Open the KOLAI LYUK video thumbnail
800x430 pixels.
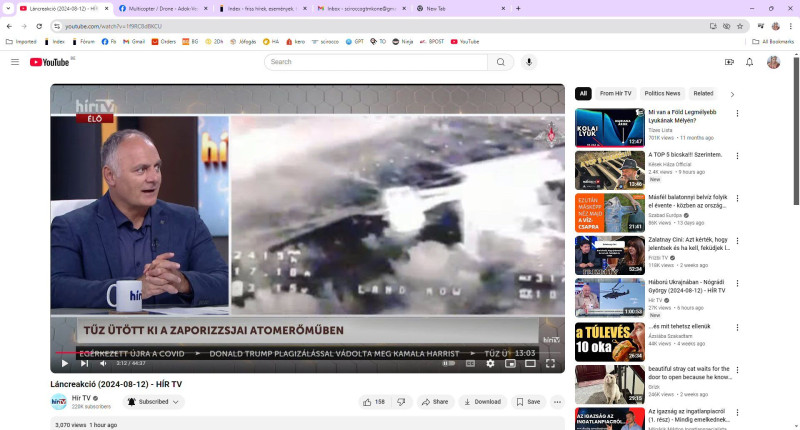tap(610, 128)
